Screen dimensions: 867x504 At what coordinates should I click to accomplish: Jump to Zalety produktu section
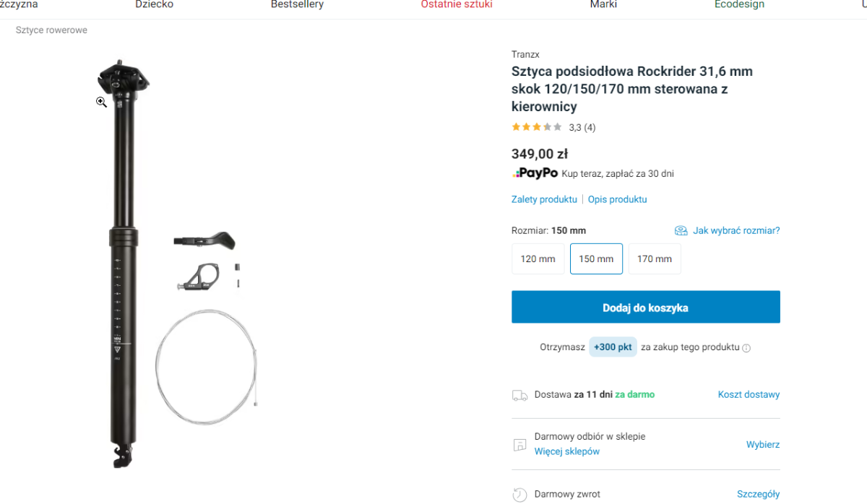pyautogui.click(x=544, y=199)
